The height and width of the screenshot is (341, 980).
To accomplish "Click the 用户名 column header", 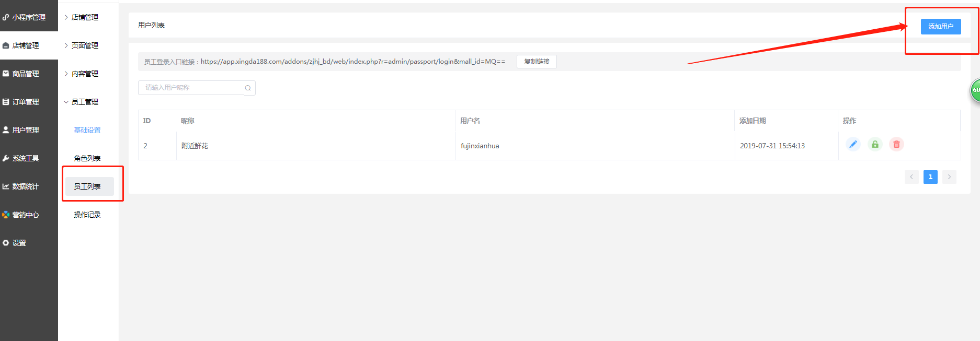I will 470,121.
